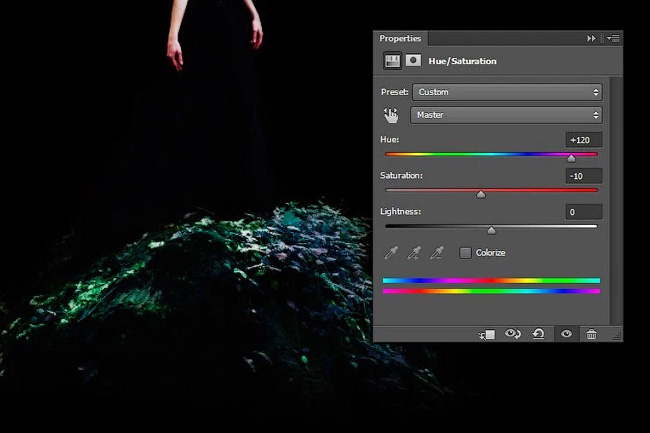Reset adjustment to defaults

[538, 334]
